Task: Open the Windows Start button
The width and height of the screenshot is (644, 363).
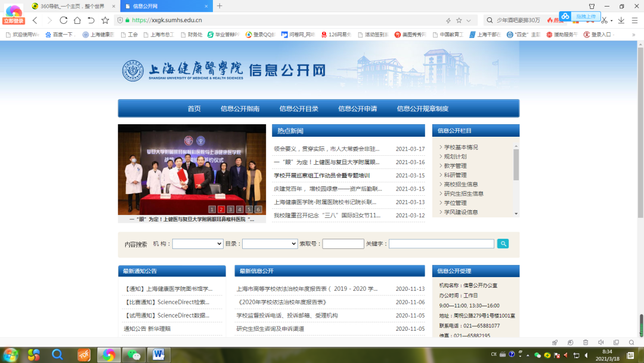Action: pos(10,355)
